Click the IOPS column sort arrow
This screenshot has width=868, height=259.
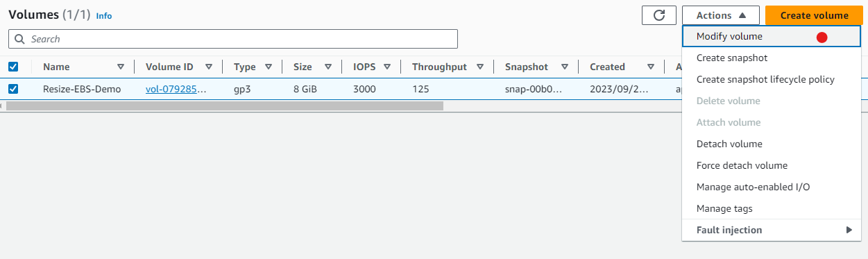pos(386,67)
